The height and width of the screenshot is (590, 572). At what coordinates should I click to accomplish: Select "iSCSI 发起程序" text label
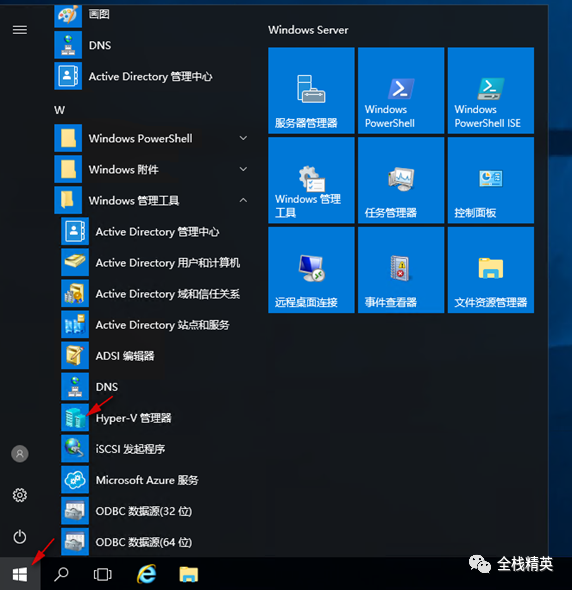point(131,449)
